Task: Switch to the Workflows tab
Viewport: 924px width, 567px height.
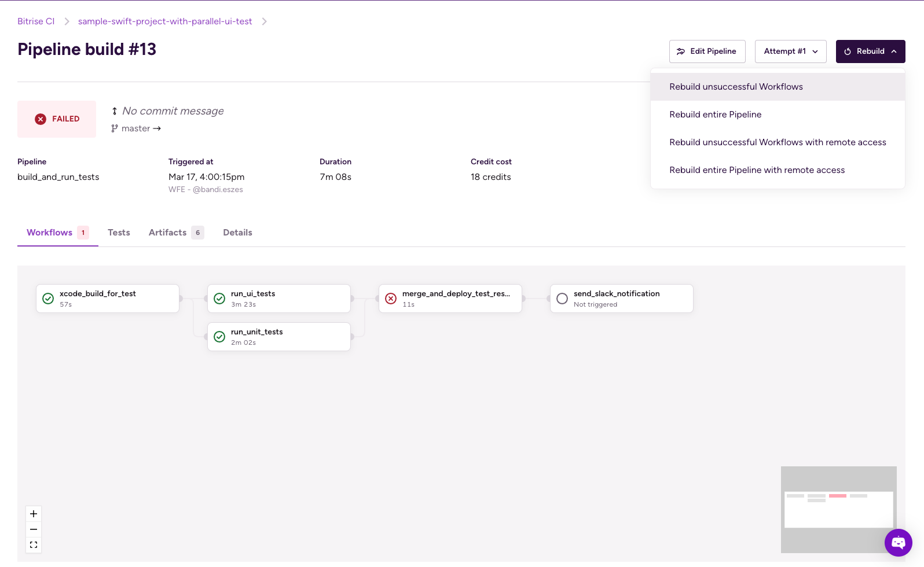Action: [58, 233]
